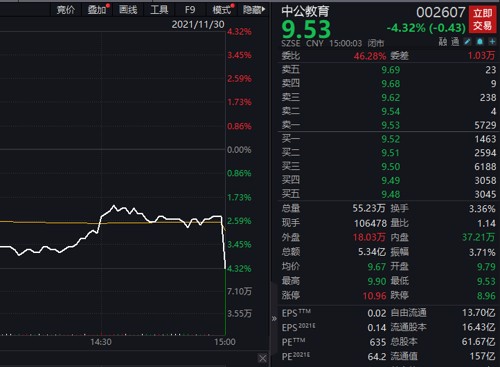Click the blue pencil note icon
The image size is (500, 367).
tap(468, 42)
